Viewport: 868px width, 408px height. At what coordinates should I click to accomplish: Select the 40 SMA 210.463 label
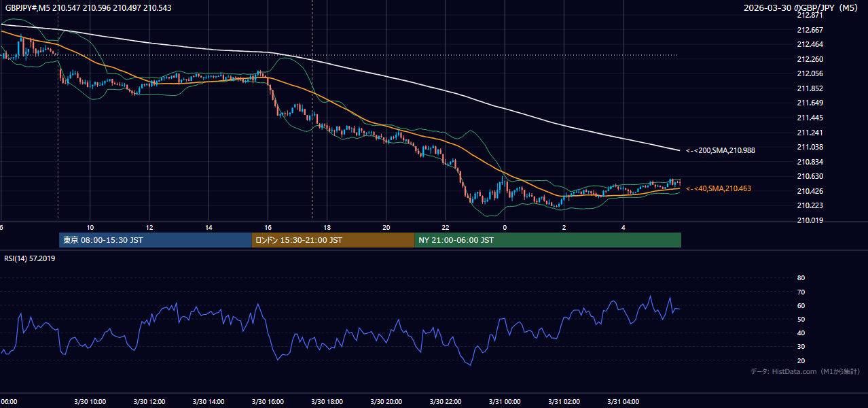click(x=719, y=188)
